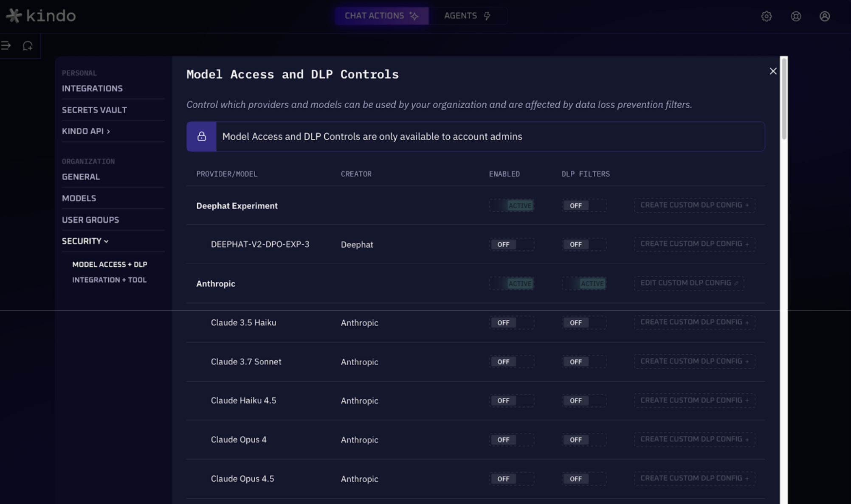Image resolution: width=851 pixels, height=504 pixels.
Task: Enable the Claude Opus 4 model
Action: click(511, 440)
